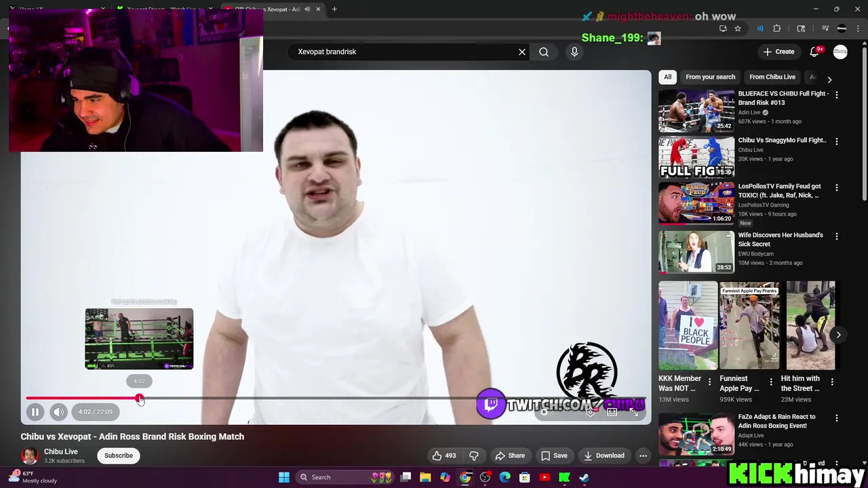
Task: Open options for Blueface vs Chibu video
Action: [836, 95]
